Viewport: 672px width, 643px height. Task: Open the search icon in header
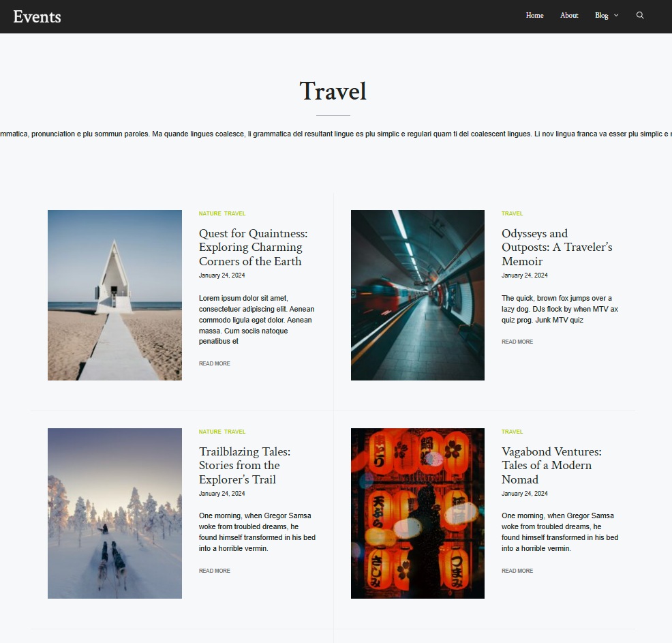pos(640,16)
